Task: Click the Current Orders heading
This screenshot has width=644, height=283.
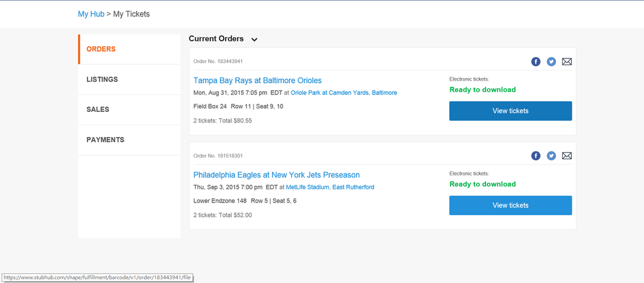Action: pos(216,38)
